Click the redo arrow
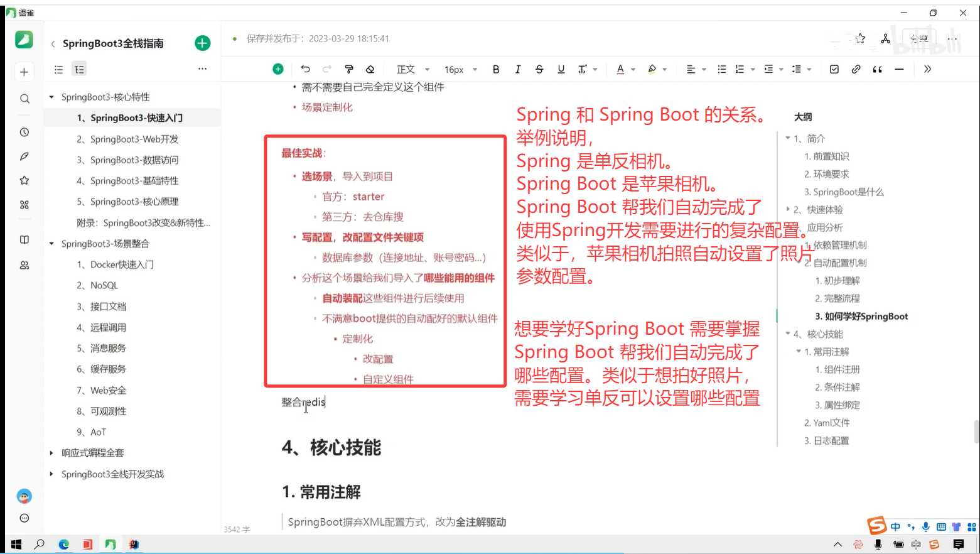 [x=327, y=69]
